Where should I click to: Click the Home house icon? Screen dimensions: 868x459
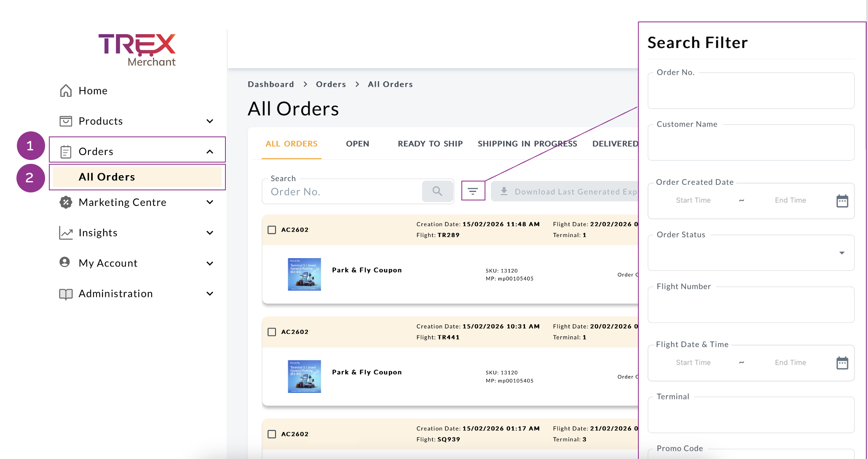pos(66,91)
